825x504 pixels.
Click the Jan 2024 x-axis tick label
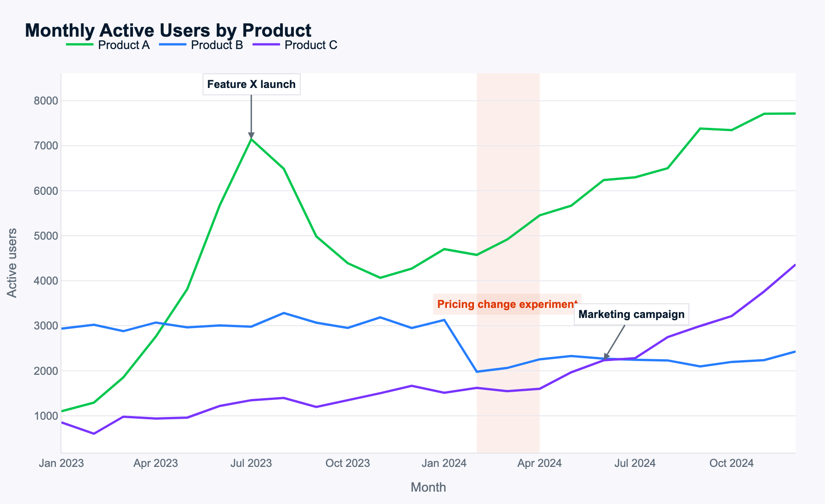(x=444, y=463)
